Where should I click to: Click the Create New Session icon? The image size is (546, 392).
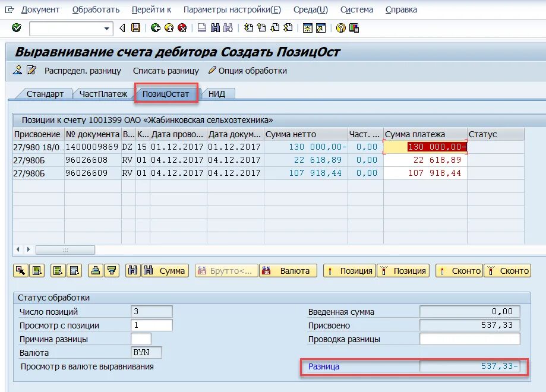pyautogui.click(x=308, y=28)
